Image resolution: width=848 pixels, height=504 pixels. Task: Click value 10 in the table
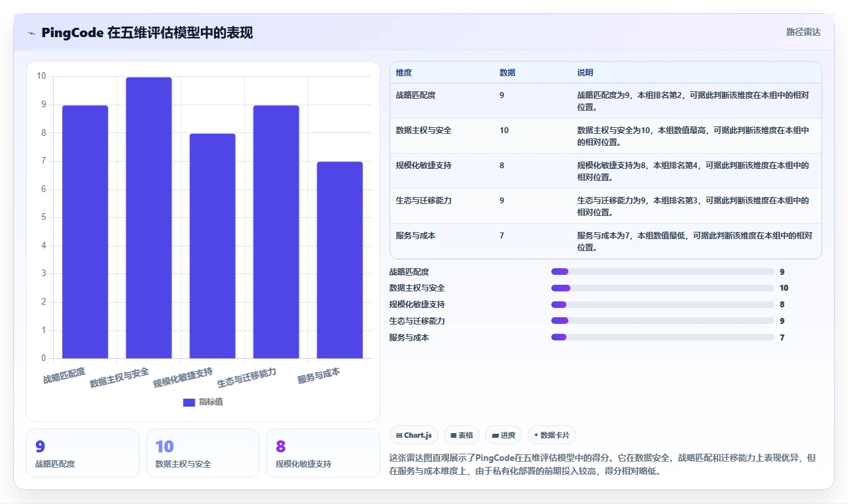[x=504, y=130]
